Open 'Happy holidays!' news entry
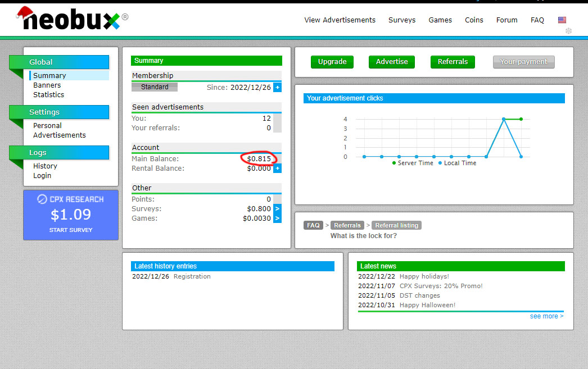Viewport: 588px width, 369px height. 424,276
